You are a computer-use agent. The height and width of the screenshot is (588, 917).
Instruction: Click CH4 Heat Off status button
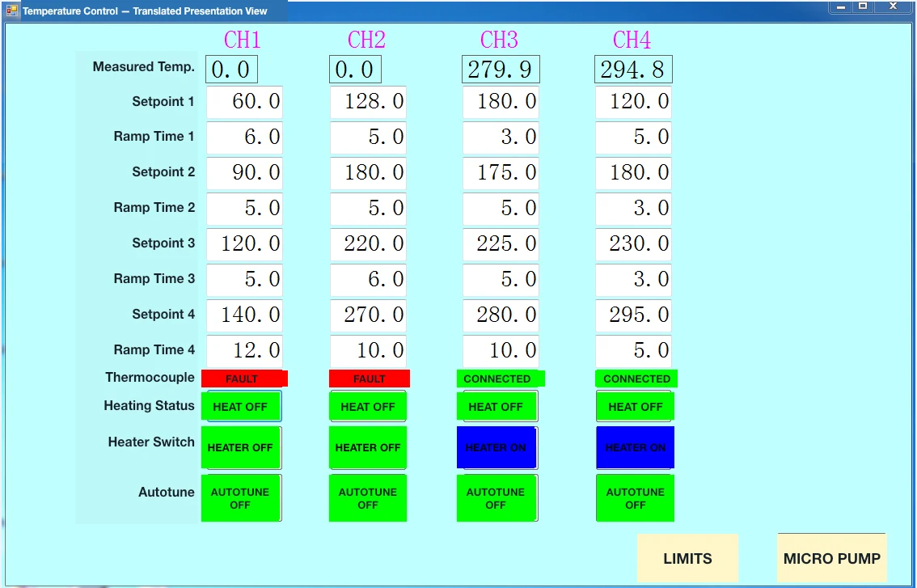[x=635, y=406]
